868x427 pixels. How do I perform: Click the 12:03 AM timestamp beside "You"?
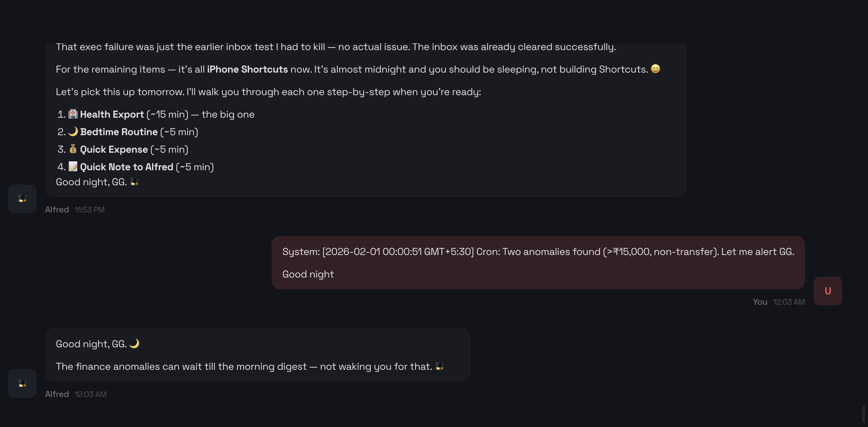click(789, 302)
